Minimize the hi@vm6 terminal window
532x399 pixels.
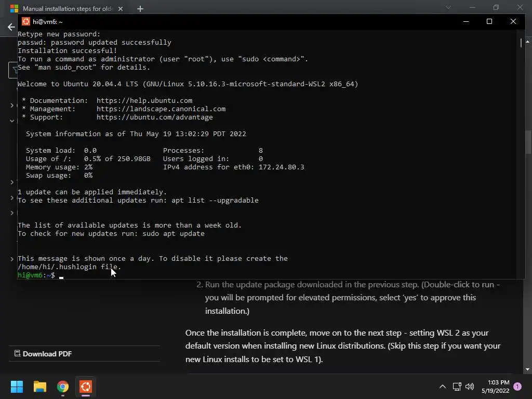[466, 21]
